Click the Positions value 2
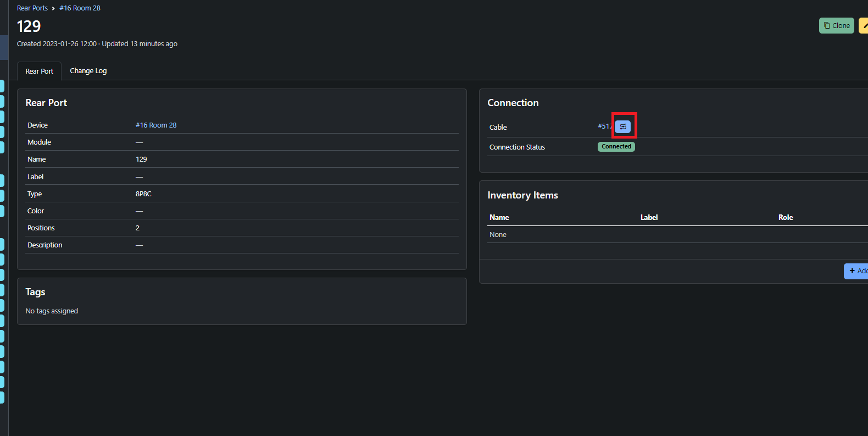868x436 pixels. tap(137, 228)
